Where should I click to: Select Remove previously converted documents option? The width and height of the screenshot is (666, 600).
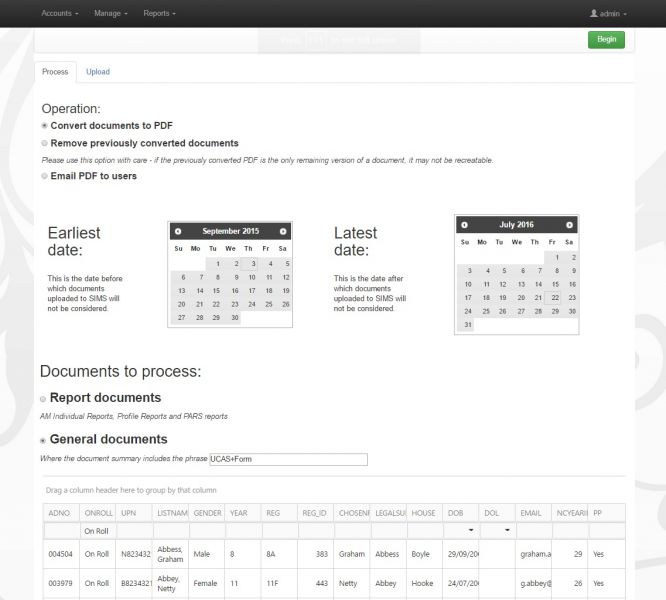tap(44, 143)
